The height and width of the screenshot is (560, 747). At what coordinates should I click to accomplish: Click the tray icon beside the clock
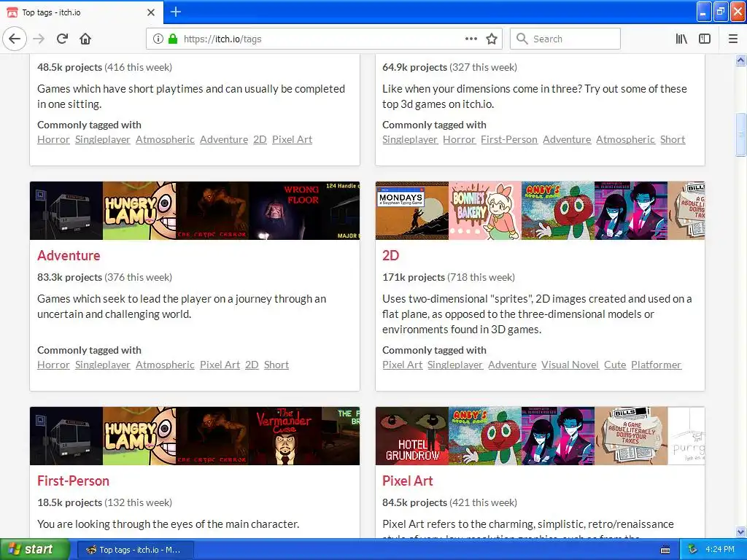point(692,550)
